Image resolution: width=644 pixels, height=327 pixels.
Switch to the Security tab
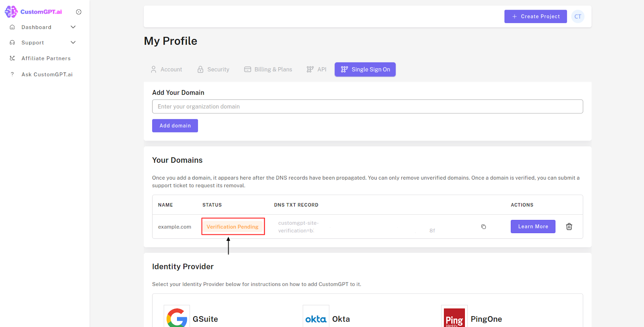tap(213, 69)
